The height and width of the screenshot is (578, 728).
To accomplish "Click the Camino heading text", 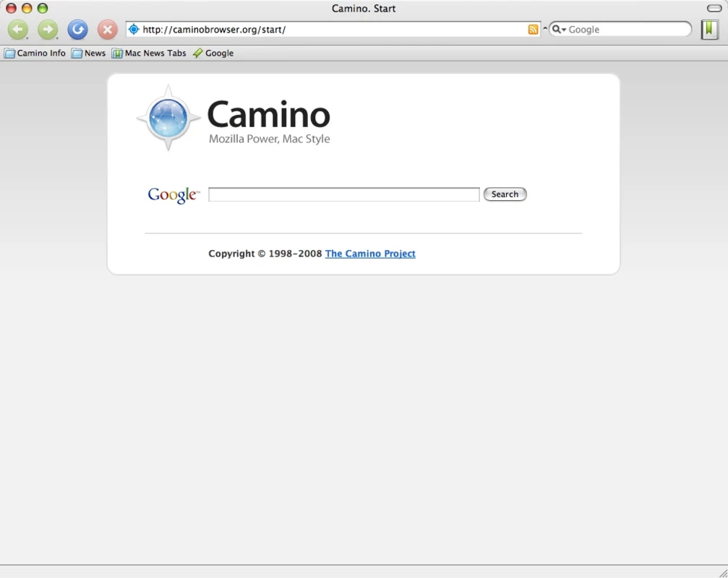I will click(268, 114).
